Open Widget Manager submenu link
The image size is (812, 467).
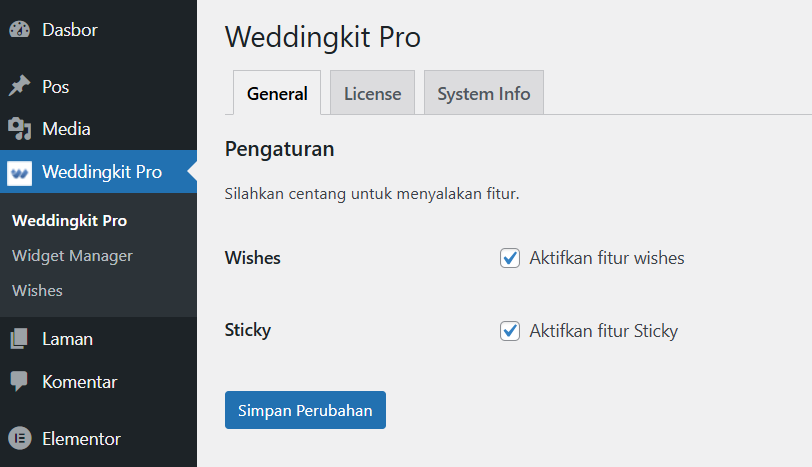tap(72, 256)
